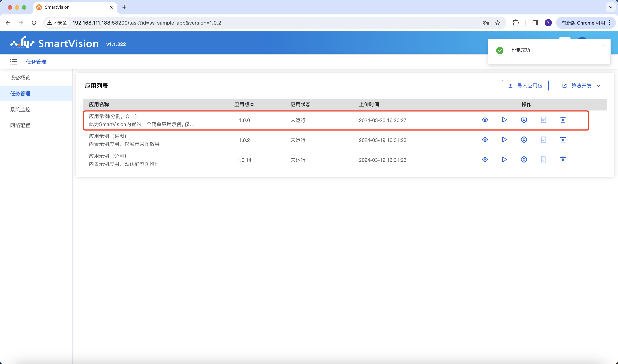The image size is (618, 364).
Task: Click the 应用版本 column header
Action: coord(244,105)
